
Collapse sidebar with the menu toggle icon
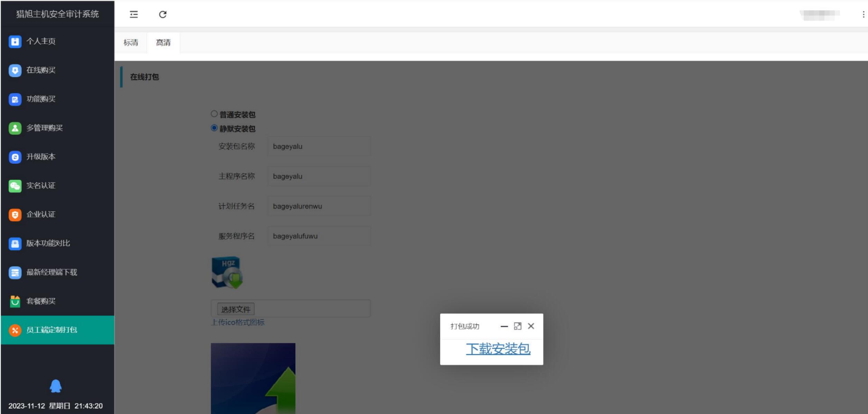pyautogui.click(x=134, y=15)
